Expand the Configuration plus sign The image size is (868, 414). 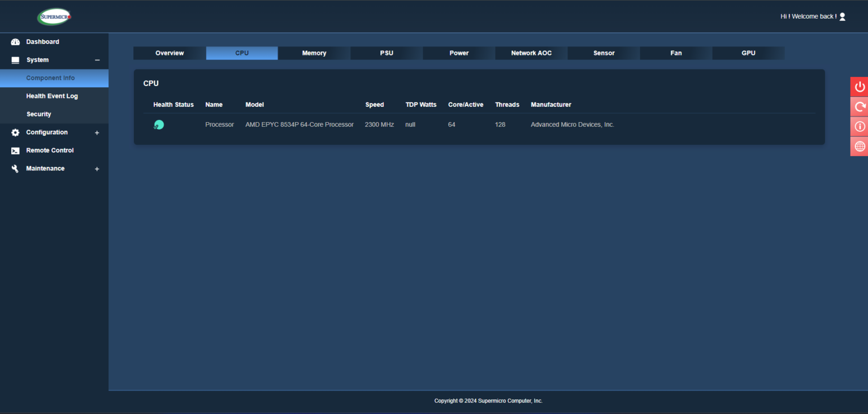click(97, 133)
